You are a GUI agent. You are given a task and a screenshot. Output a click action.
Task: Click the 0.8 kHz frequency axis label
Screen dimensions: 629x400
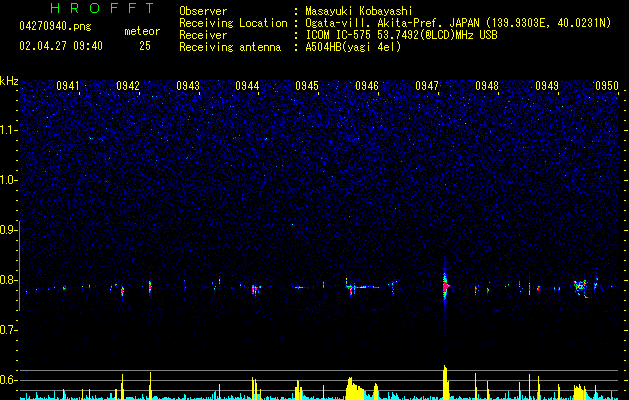[x=8, y=280]
